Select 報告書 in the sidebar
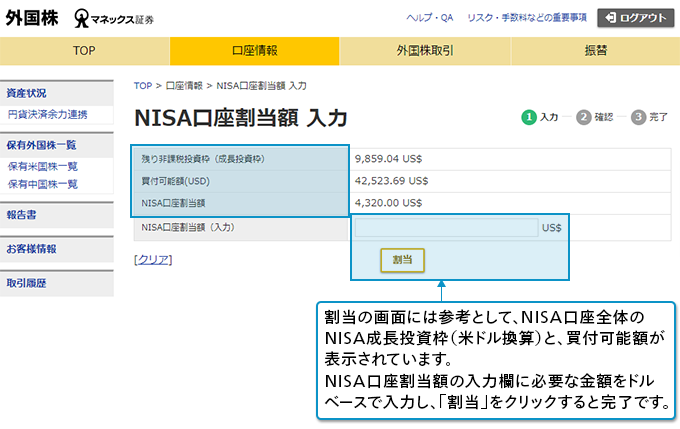Image resolution: width=680 pixels, height=429 pixels. pos(21,214)
